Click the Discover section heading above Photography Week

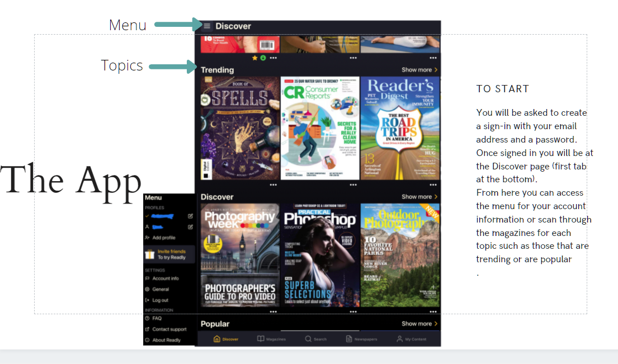217,197
